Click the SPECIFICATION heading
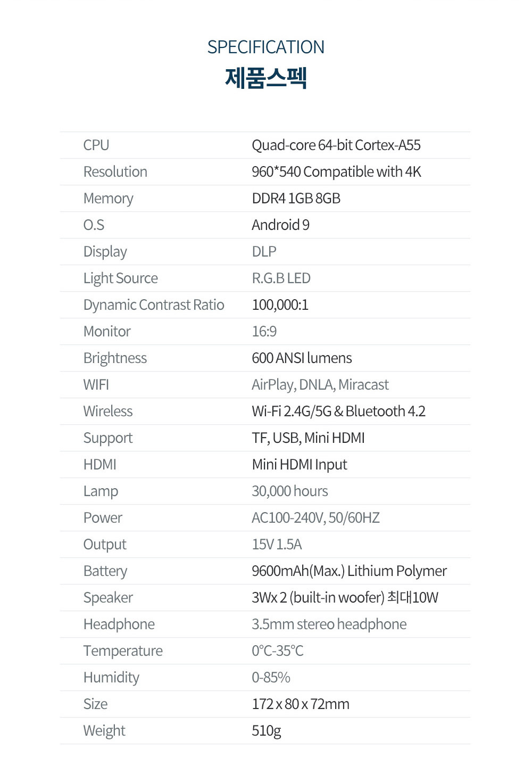This screenshot has height=766, width=532. click(265, 47)
